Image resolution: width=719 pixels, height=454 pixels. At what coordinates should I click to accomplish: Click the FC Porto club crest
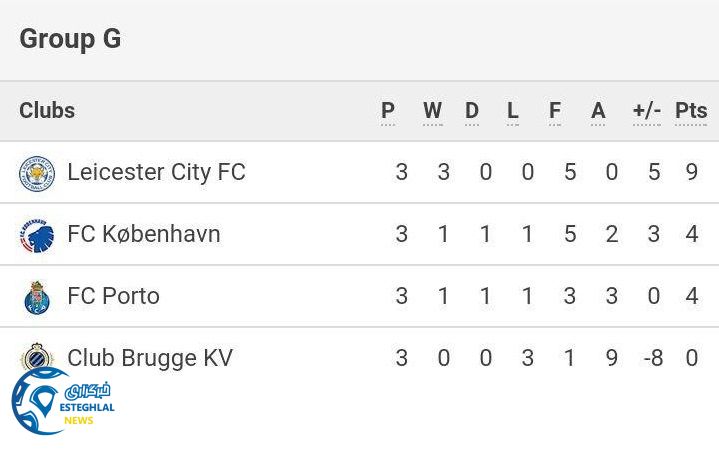click(37, 297)
